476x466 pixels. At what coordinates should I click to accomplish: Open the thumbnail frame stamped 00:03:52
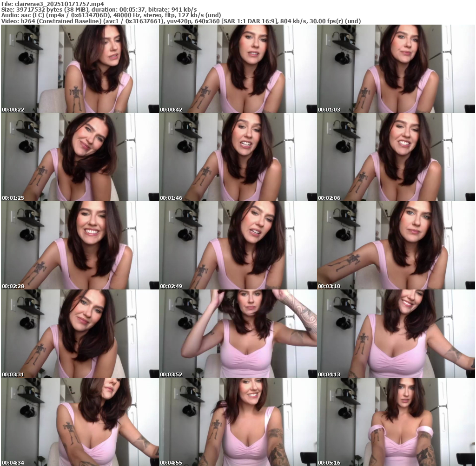[x=238, y=334]
